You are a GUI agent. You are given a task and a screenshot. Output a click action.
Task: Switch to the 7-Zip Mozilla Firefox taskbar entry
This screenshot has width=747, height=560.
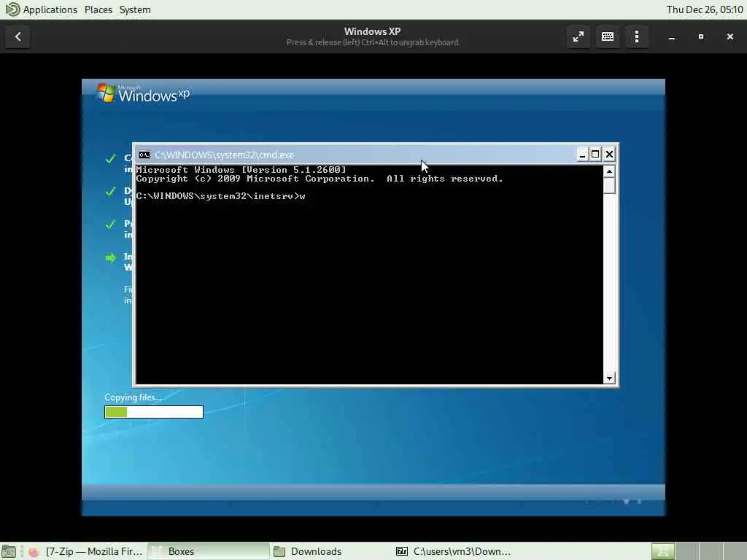[x=86, y=551]
